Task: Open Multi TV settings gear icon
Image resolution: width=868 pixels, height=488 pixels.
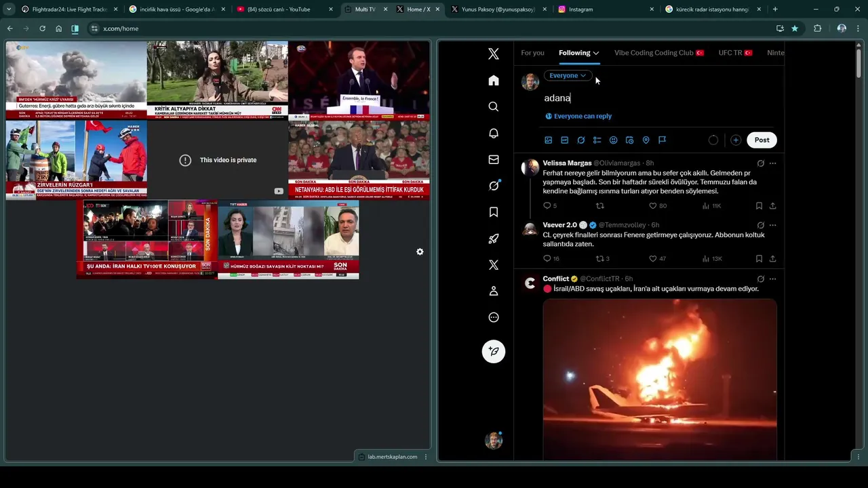Action: (x=420, y=252)
